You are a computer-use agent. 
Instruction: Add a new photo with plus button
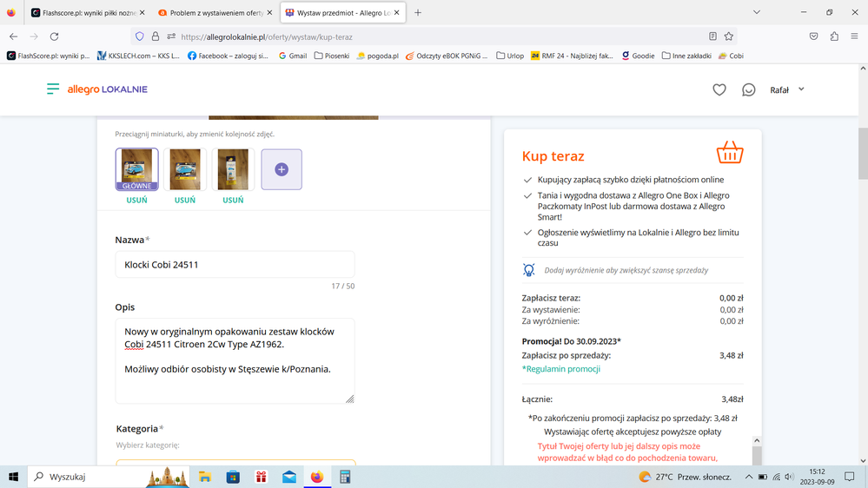click(x=282, y=169)
